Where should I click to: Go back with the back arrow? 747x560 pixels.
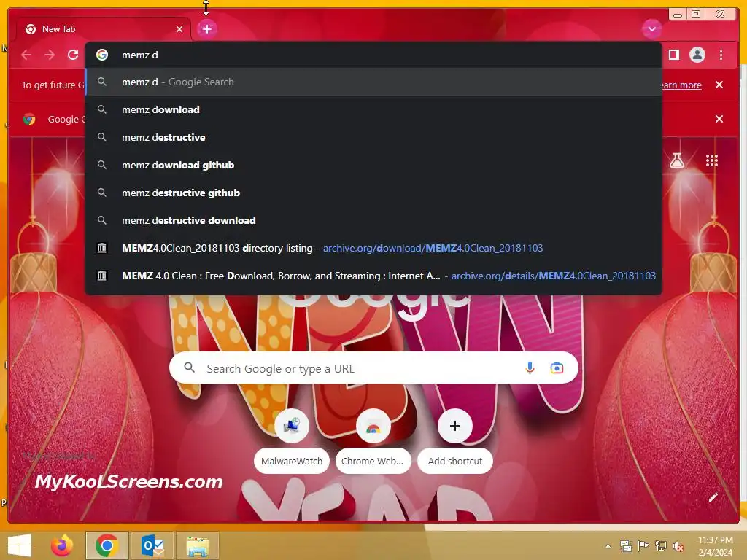26,55
